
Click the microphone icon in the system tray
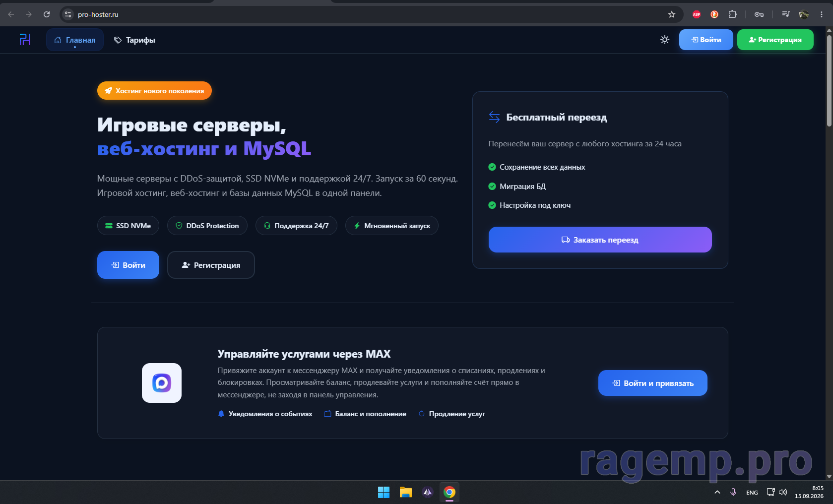tap(733, 492)
